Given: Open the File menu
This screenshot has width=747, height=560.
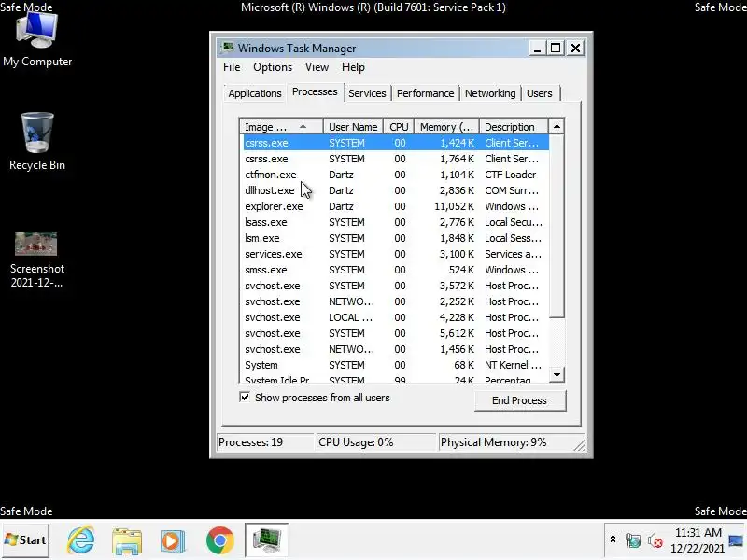Looking at the screenshot, I should (x=232, y=67).
